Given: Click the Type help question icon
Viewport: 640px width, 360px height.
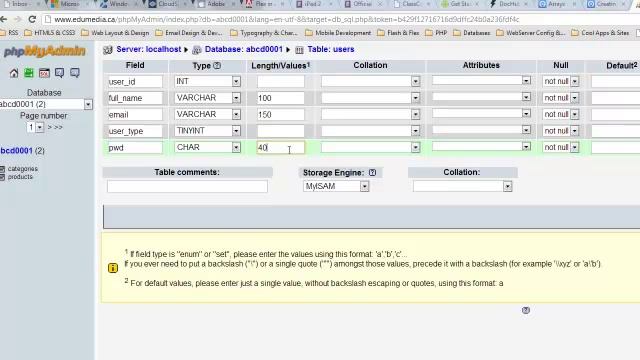Looking at the screenshot, I should (x=217, y=66).
